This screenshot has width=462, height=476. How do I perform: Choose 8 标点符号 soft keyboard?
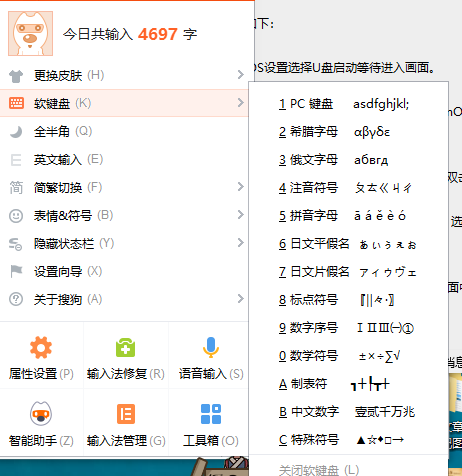coord(348,300)
